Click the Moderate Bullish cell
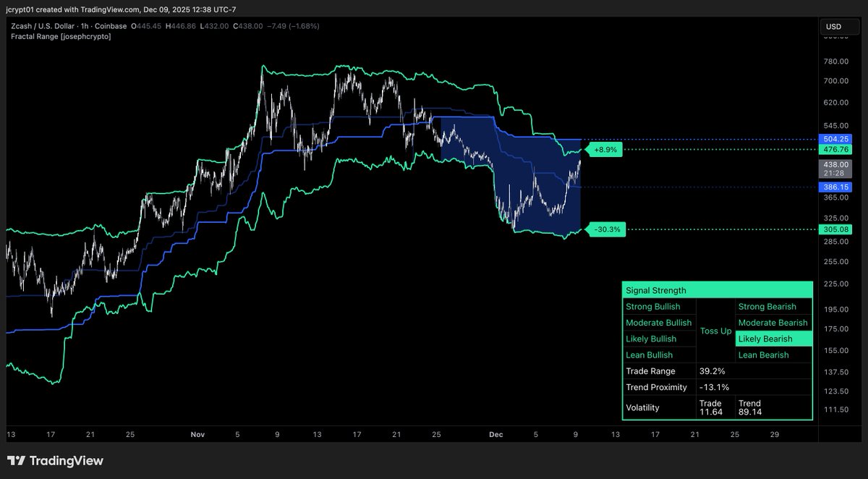This screenshot has width=868, height=479. pos(659,323)
